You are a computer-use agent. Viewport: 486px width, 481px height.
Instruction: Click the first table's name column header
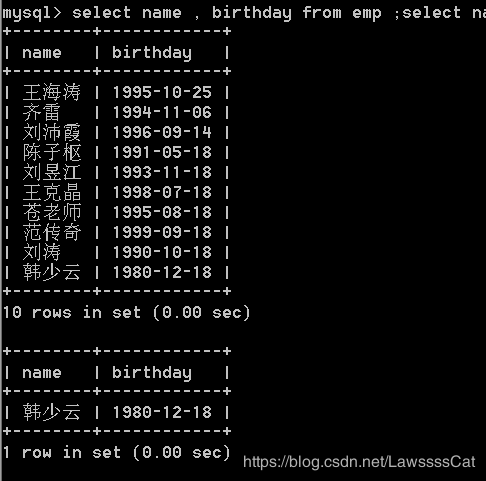[42, 53]
